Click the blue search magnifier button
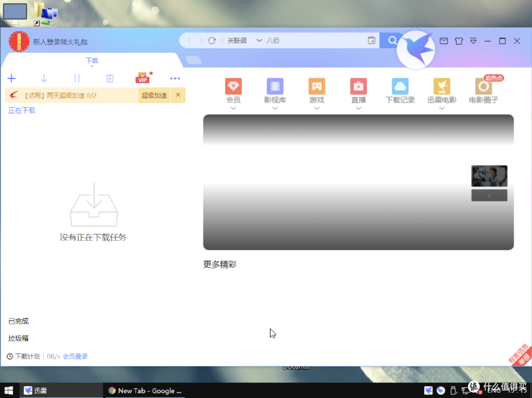Image resolution: width=532 pixels, height=398 pixels. (392, 40)
